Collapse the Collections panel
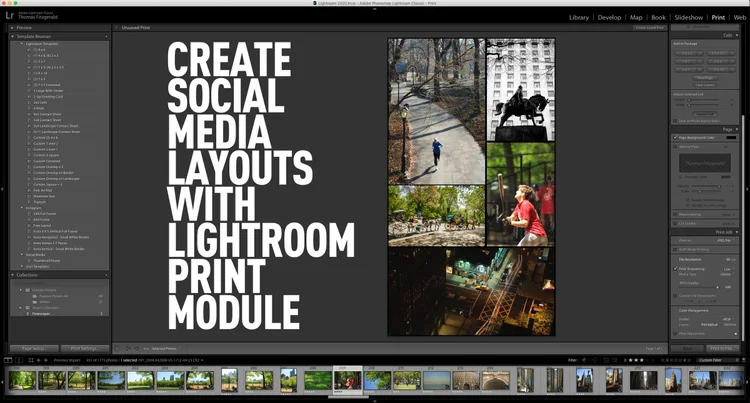Screen dimensions: 750x403 pyautogui.click(x=12, y=275)
